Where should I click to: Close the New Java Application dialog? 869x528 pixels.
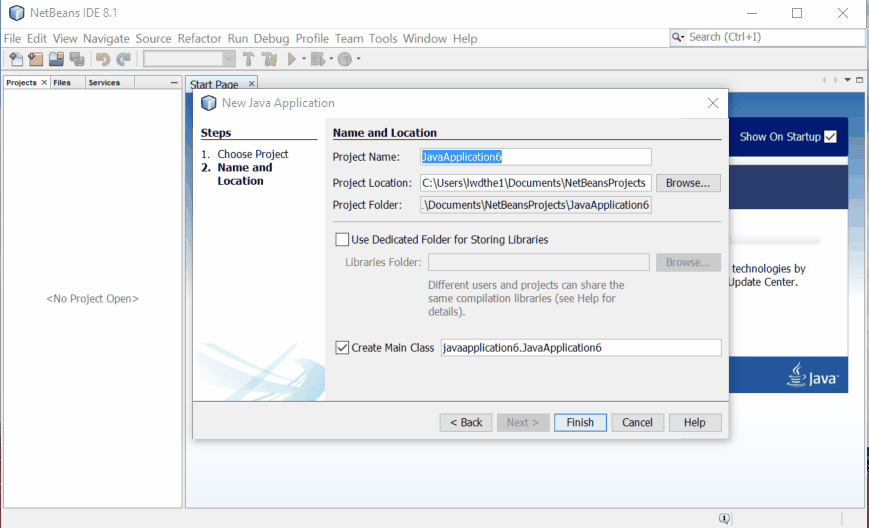coord(713,103)
